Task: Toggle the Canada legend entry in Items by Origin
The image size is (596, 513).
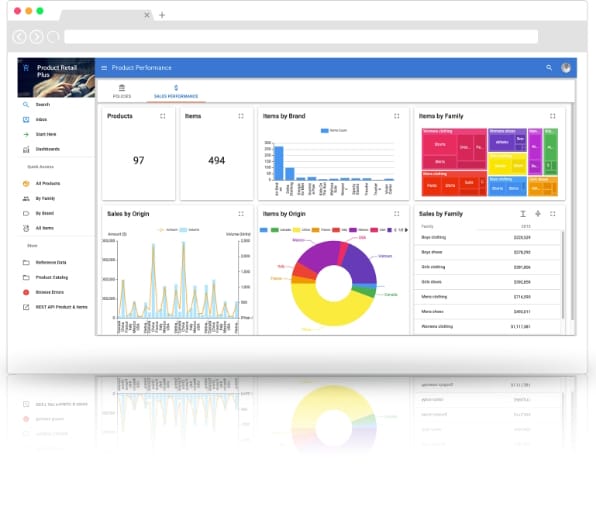Action: coord(281,230)
